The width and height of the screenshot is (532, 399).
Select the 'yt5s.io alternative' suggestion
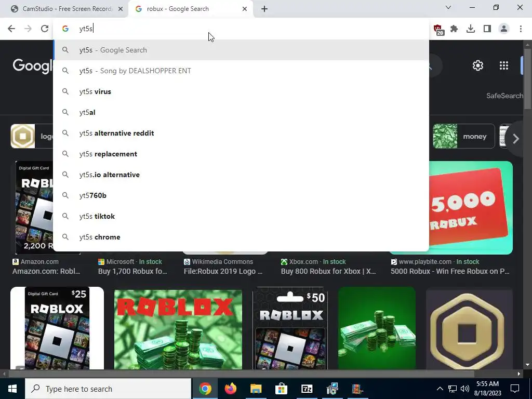click(241, 175)
